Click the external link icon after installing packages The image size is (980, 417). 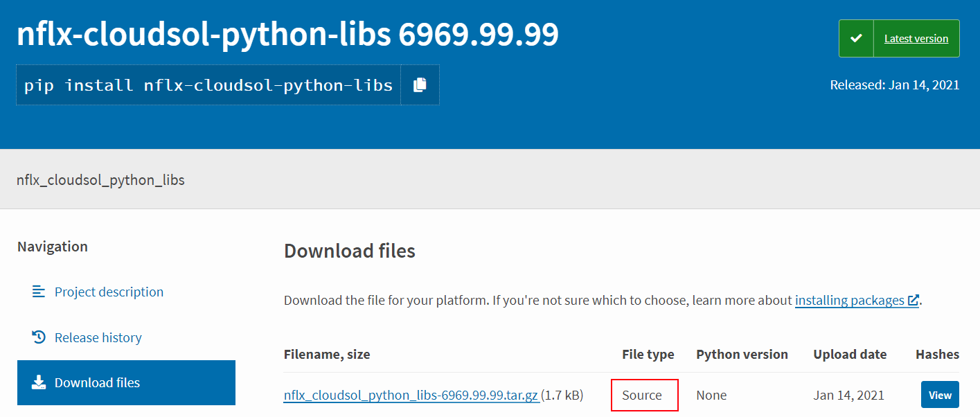tap(914, 301)
